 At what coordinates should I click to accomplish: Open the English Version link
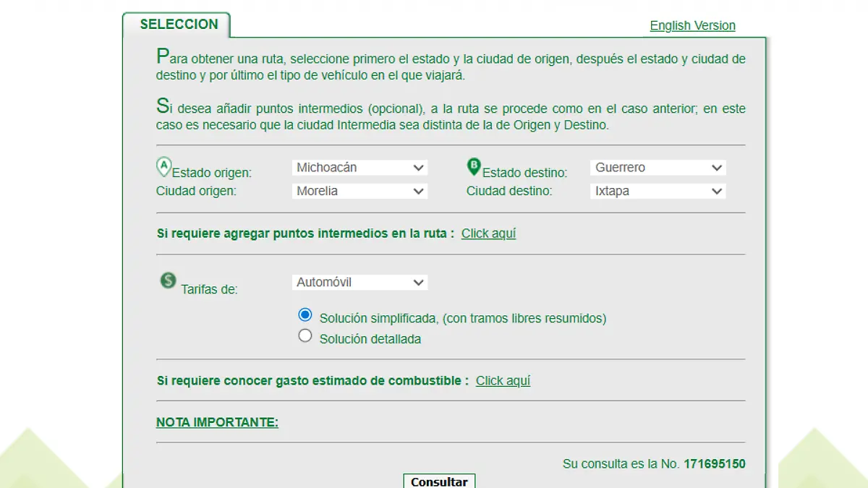pyautogui.click(x=692, y=26)
